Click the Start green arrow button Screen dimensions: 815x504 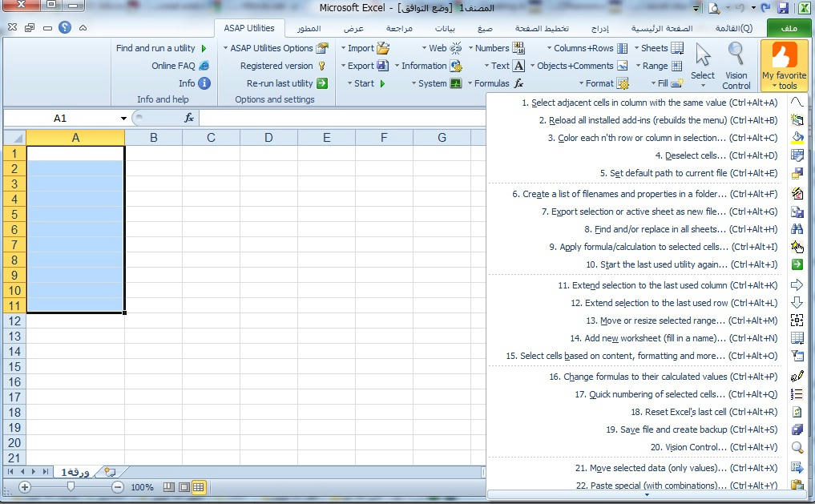pyautogui.click(x=382, y=83)
